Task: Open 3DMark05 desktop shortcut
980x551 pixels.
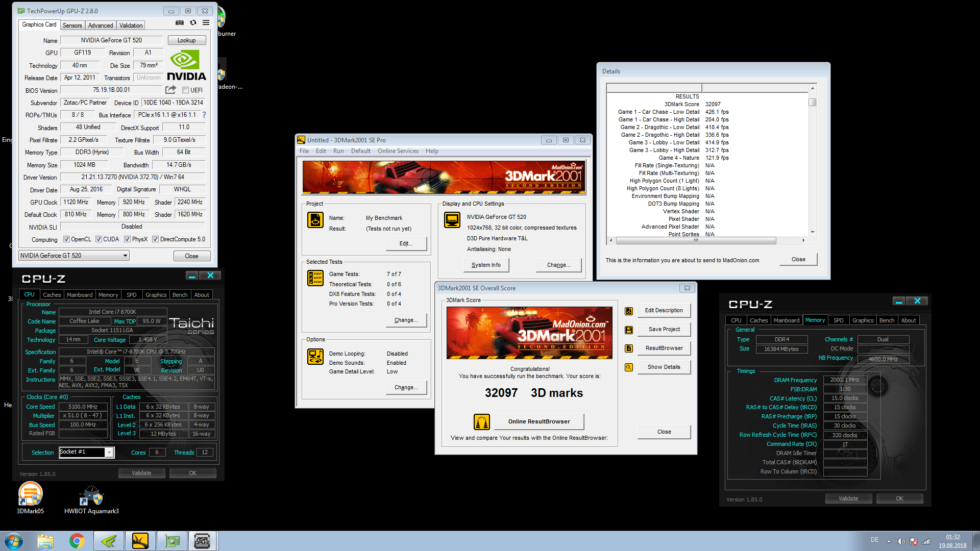Action: click(30, 497)
